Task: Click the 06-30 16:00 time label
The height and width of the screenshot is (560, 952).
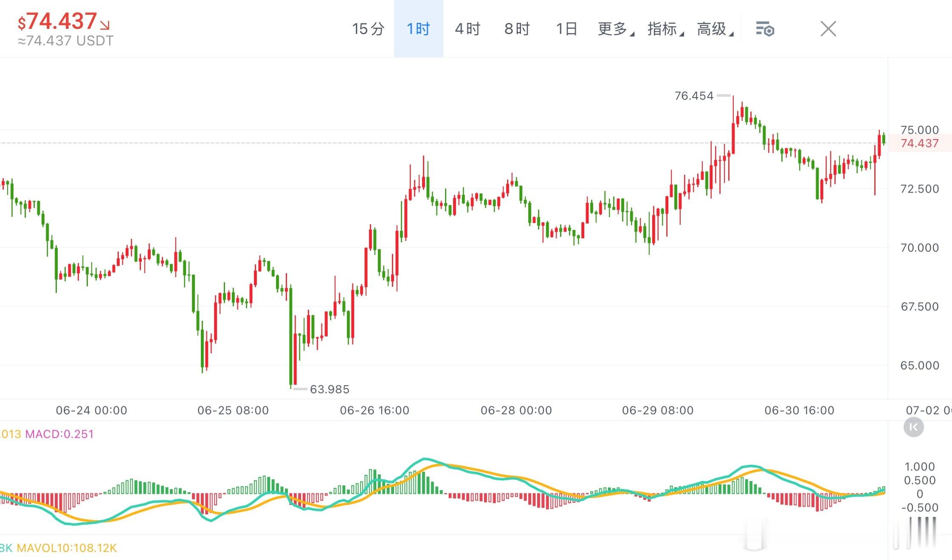Action: click(x=800, y=411)
